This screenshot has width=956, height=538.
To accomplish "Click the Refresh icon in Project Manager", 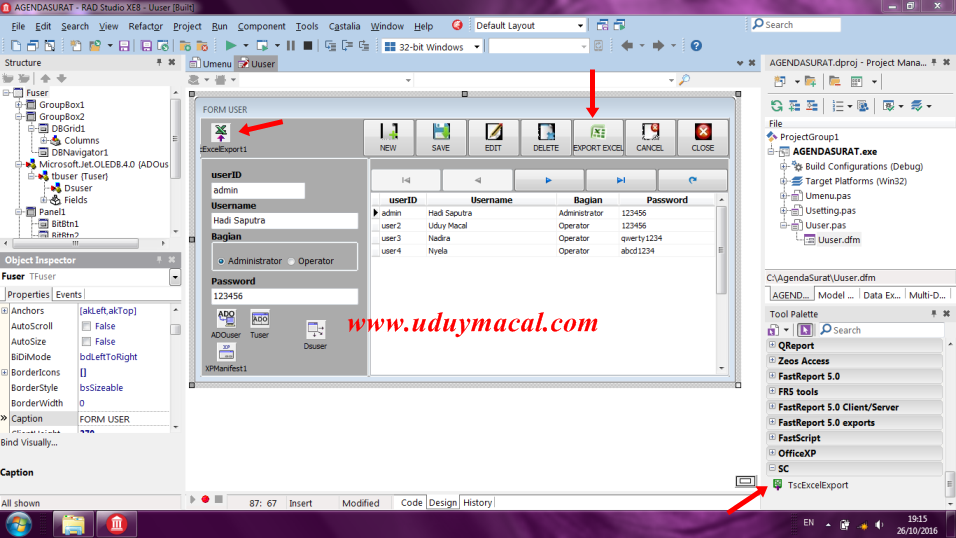I will tap(776, 106).
